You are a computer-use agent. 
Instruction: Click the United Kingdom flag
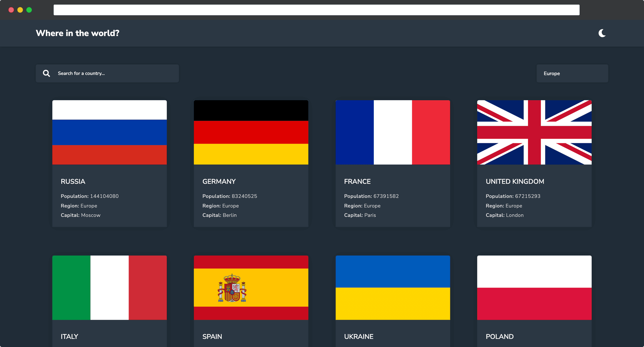[x=534, y=132]
